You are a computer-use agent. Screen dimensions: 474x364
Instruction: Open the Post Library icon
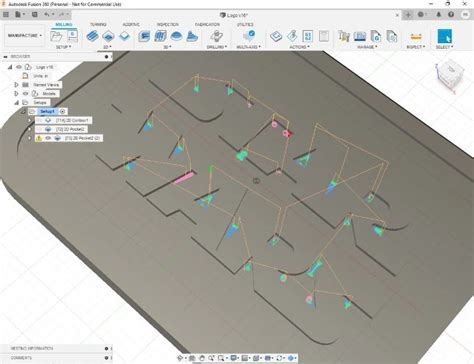[376, 36]
